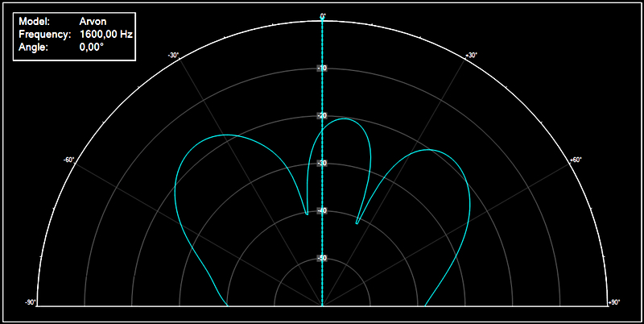Select the +30° angle label

(x=472, y=56)
